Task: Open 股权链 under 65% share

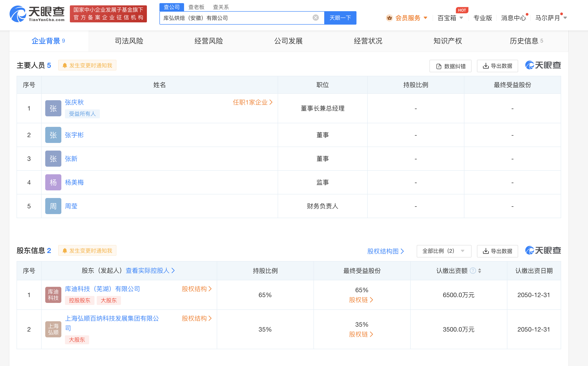Action: pos(361,300)
